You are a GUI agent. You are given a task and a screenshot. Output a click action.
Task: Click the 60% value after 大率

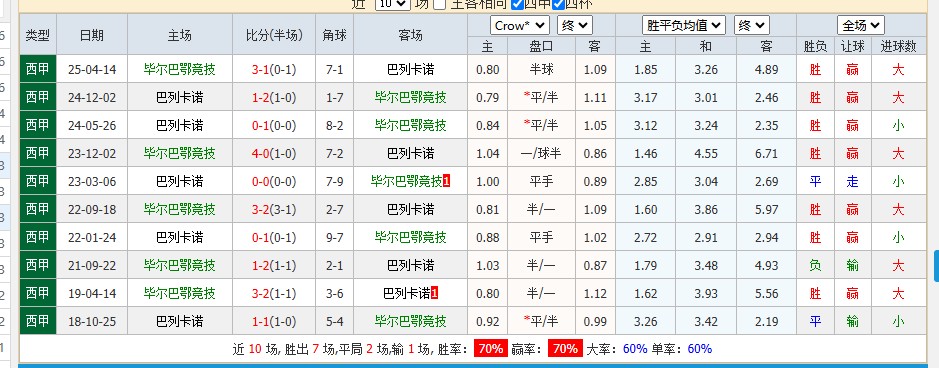635,349
